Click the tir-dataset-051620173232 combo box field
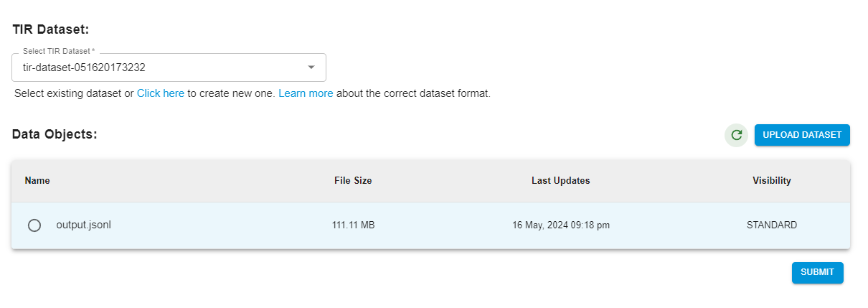 [x=158, y=67]
